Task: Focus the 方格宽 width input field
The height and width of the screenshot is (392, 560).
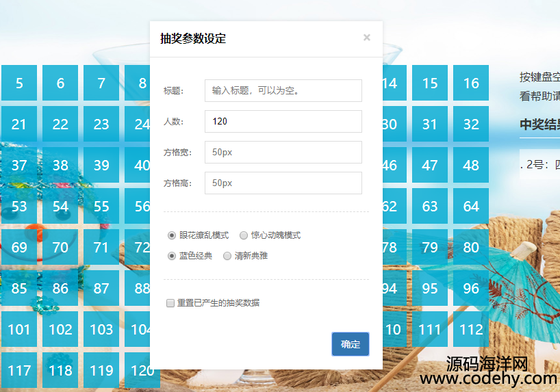Action: click(283, 152)
